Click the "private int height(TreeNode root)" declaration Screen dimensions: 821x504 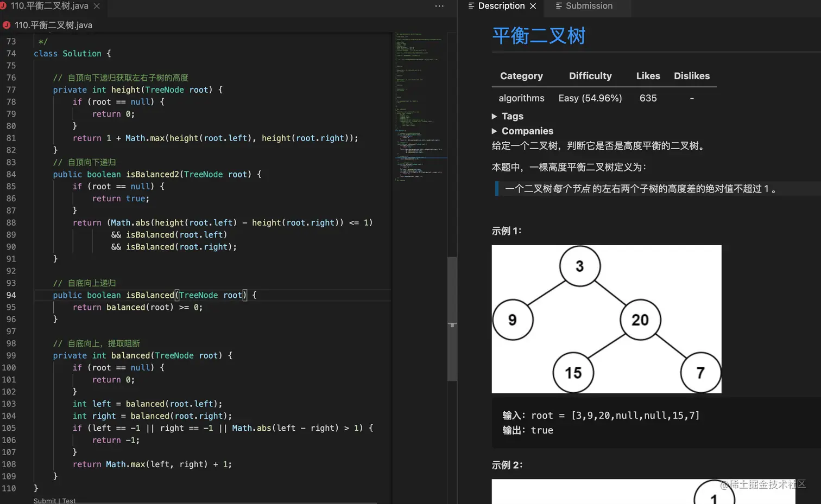coord(138,90)
